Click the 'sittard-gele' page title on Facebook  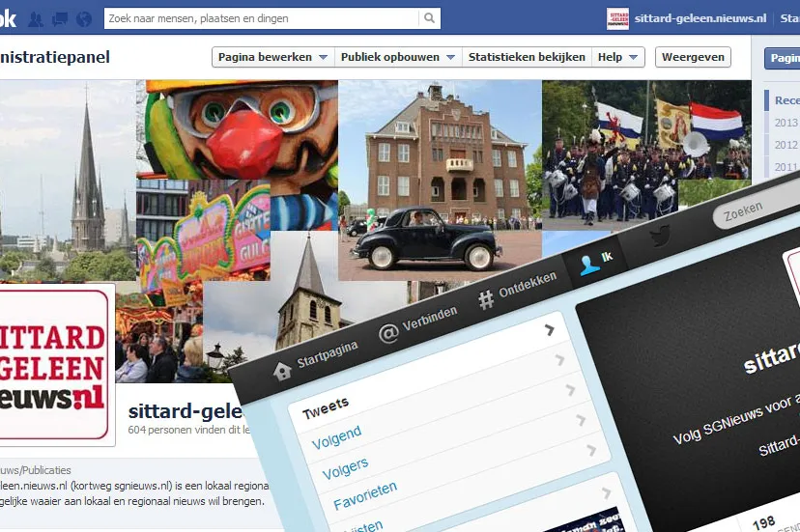pyautogui.click(x=186, y=410)
